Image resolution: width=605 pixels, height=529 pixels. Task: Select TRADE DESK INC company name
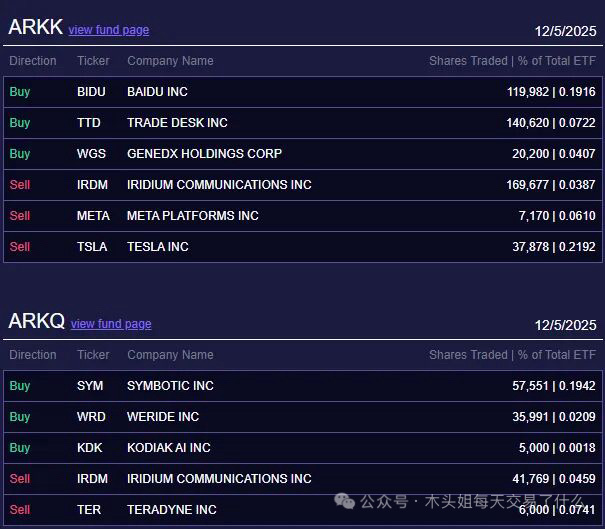(x=177, y=123)
